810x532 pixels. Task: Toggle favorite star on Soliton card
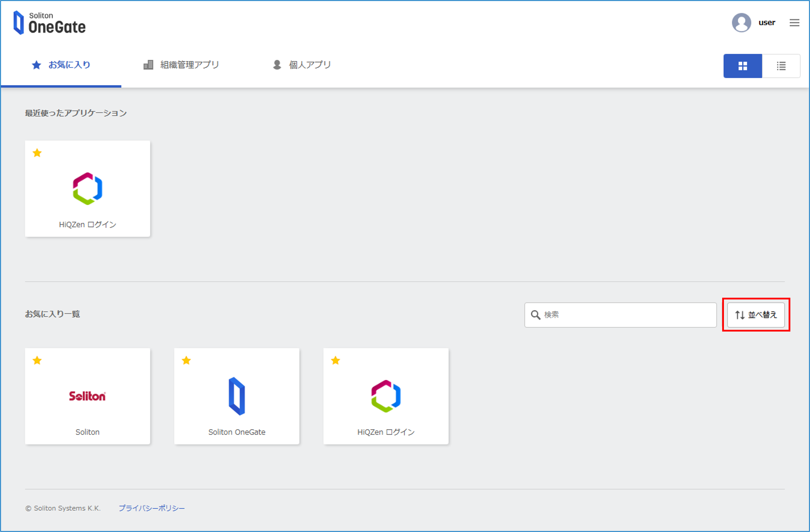point(37,361)
